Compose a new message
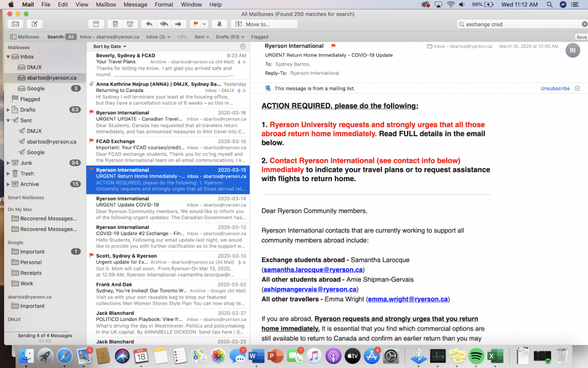This screenshot has height=368, width=588. click(34, 24)
